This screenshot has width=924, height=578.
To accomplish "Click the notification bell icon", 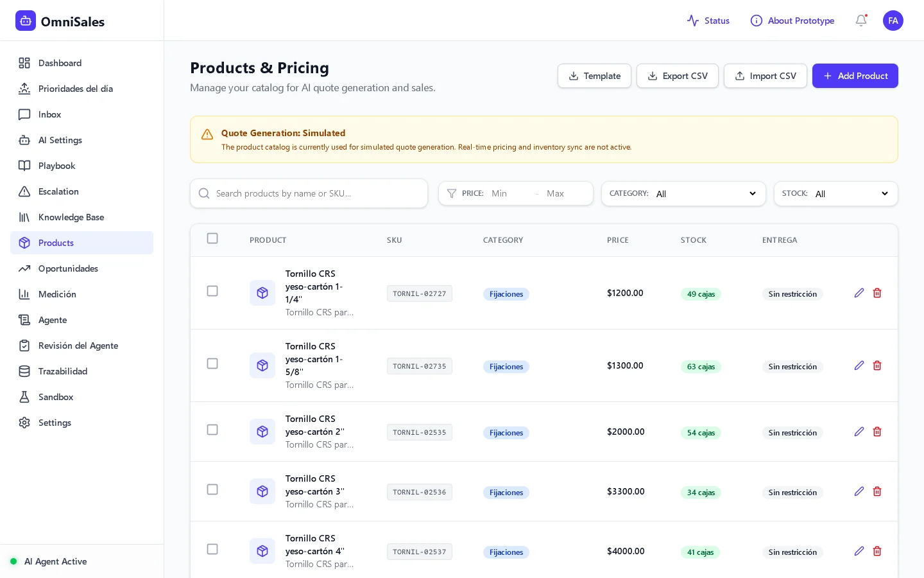I will coord(861,21).
